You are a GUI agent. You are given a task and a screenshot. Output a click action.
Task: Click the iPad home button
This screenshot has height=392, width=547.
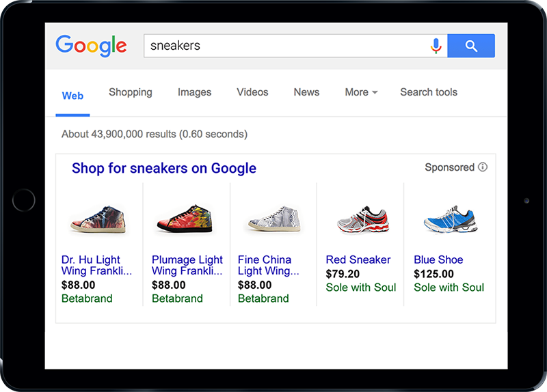point(24,200)
